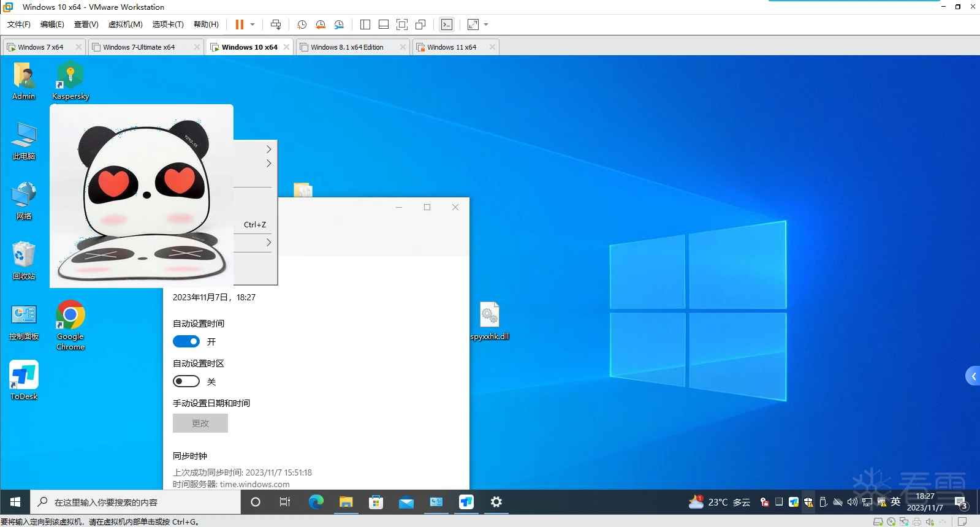Select the spyxxhk.dll file on desktop
Viewport: 980px width, 527px height.
point(490,321)
